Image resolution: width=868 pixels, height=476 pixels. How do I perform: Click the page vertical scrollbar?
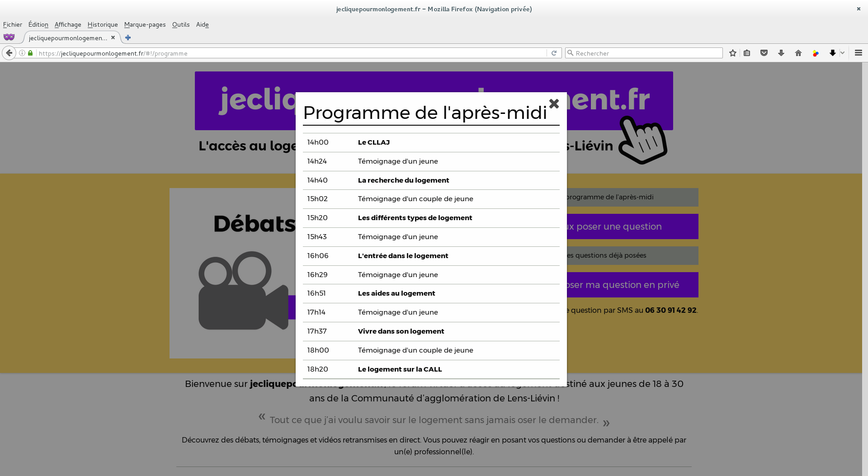coord(865,269)
